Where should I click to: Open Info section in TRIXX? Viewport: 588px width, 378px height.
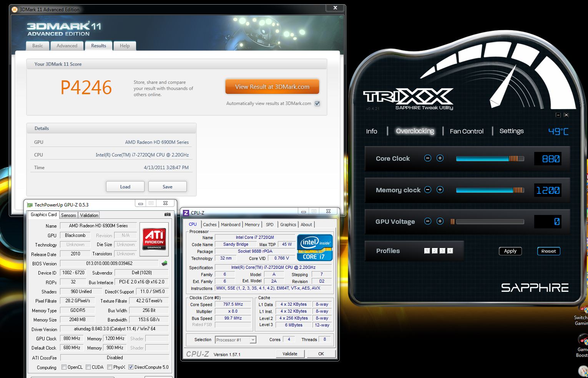coord(372,131)
